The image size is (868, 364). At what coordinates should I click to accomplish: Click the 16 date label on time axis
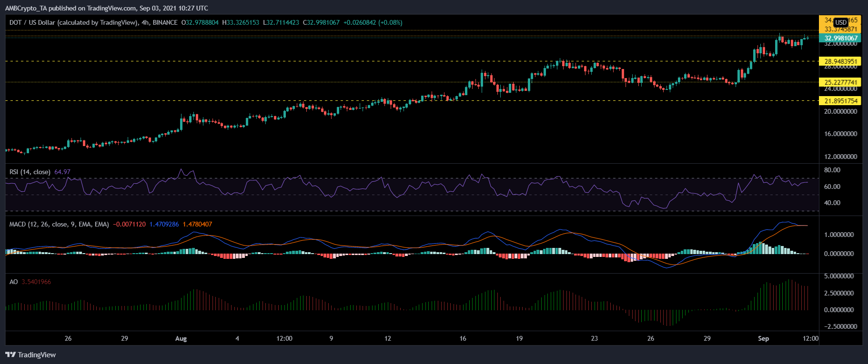pyautogui.click(x=463, y=339)
